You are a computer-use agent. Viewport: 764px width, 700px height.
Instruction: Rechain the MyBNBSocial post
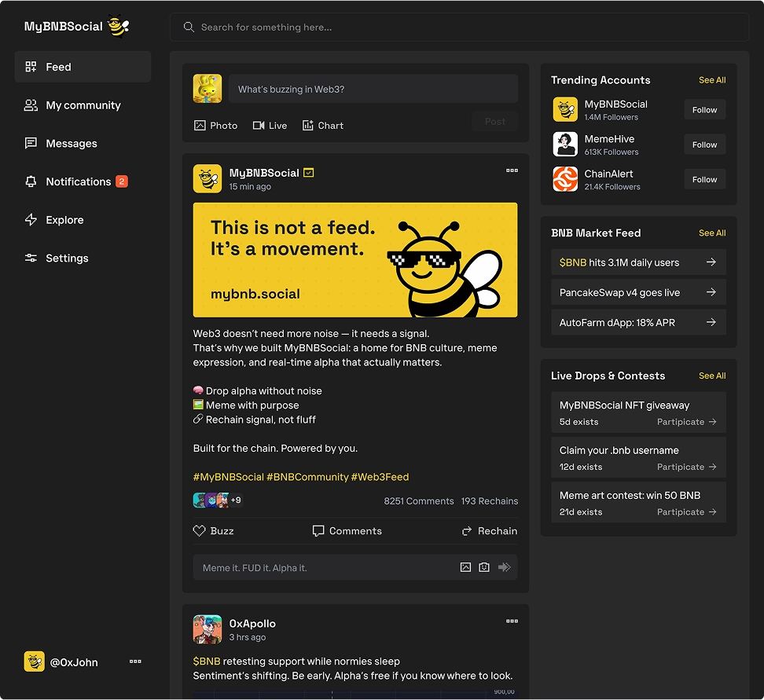(x=489, y=531)
